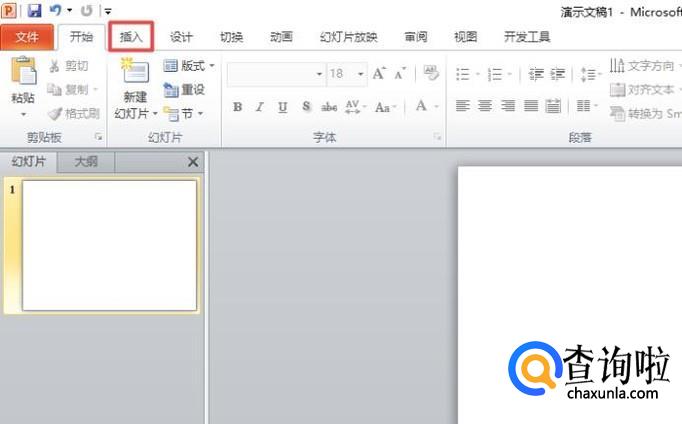Open the 字体 Font dialog launcher
The width and height of the screenshot is (682, 424).
tap(437, 137)
